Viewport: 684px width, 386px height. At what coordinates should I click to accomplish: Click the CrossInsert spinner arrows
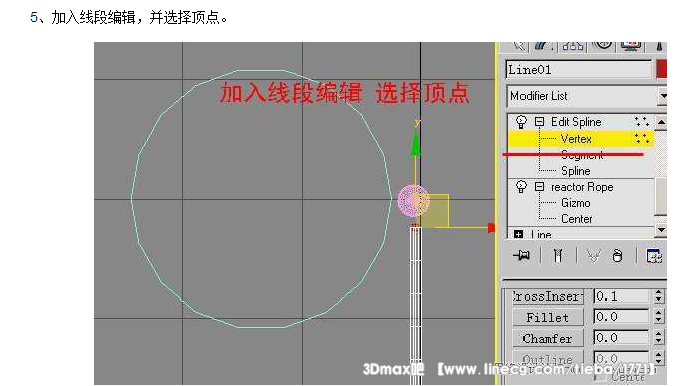(x=659, y=297)
